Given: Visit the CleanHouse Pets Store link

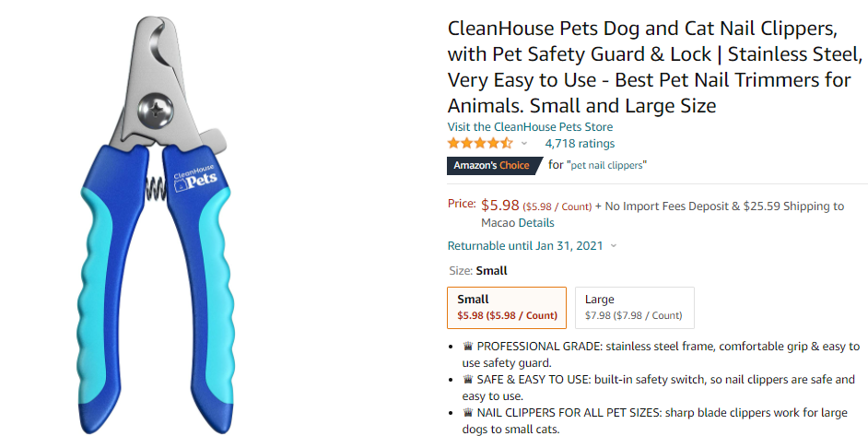Looking at the screenshot, I should click(x=530, y=127).
